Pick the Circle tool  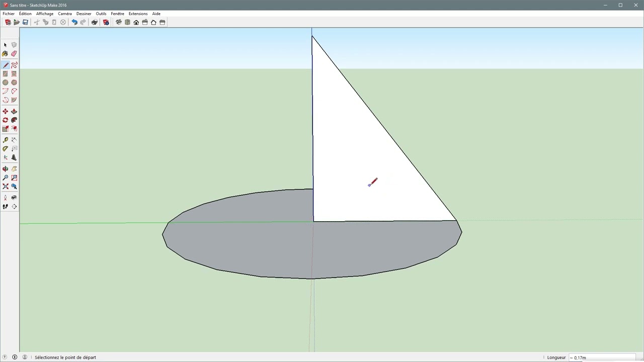pyautogui.click(x=6, y=82)
